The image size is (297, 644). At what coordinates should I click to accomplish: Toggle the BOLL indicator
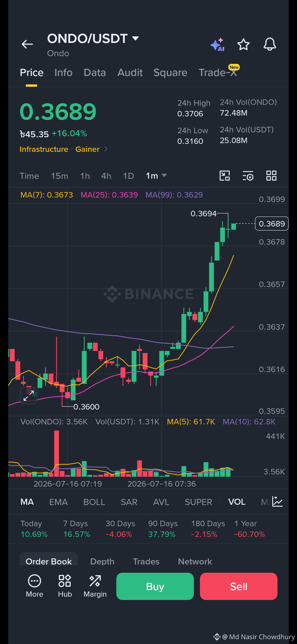tap(94, 502)
